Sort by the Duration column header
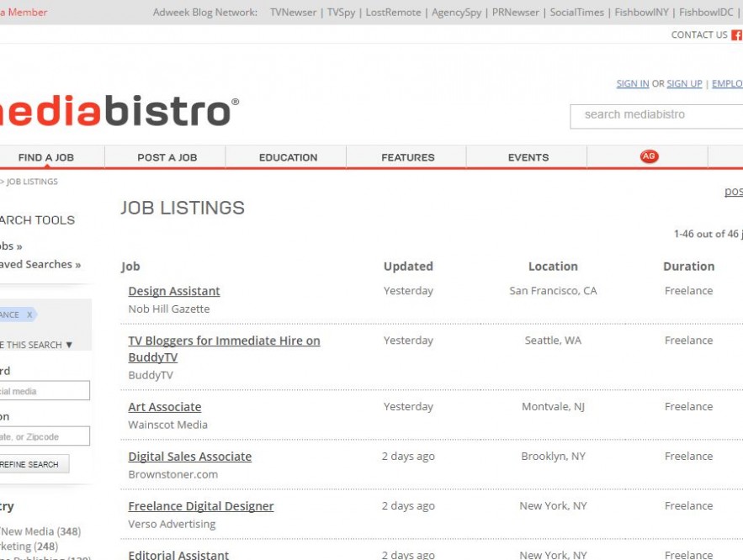This screenshot has height=560, width=743. (x=688, y=267)
